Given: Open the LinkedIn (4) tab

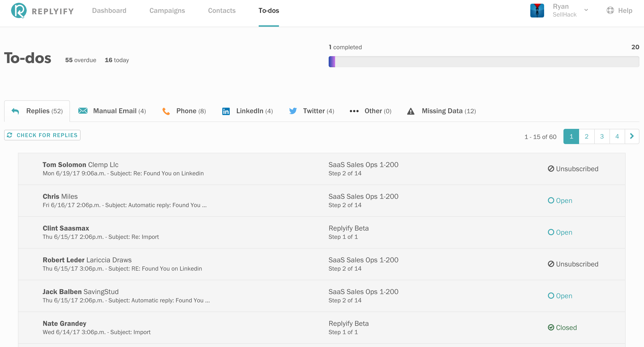Looking at the screenshot, I should [x=247, y=111].
